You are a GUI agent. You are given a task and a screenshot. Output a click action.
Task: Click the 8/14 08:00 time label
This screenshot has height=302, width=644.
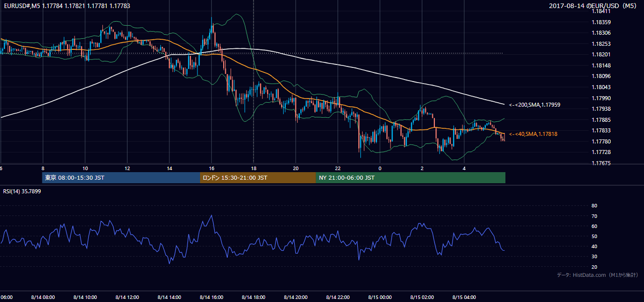click(43, 297)
